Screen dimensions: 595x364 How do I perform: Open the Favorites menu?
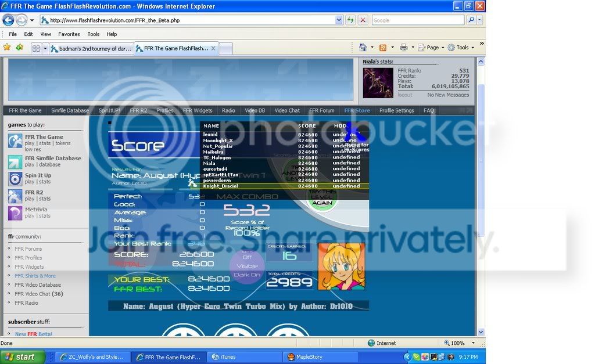[x=69, y=34]
